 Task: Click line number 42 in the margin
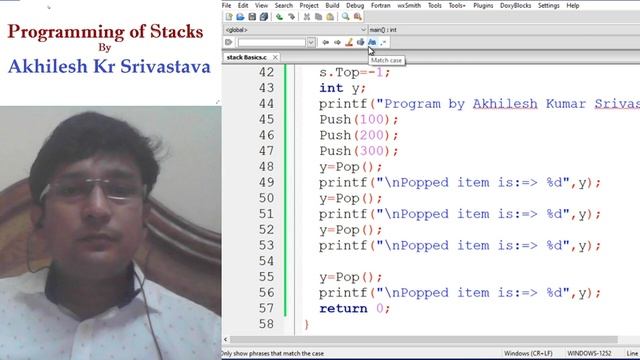tap(266, 72)
